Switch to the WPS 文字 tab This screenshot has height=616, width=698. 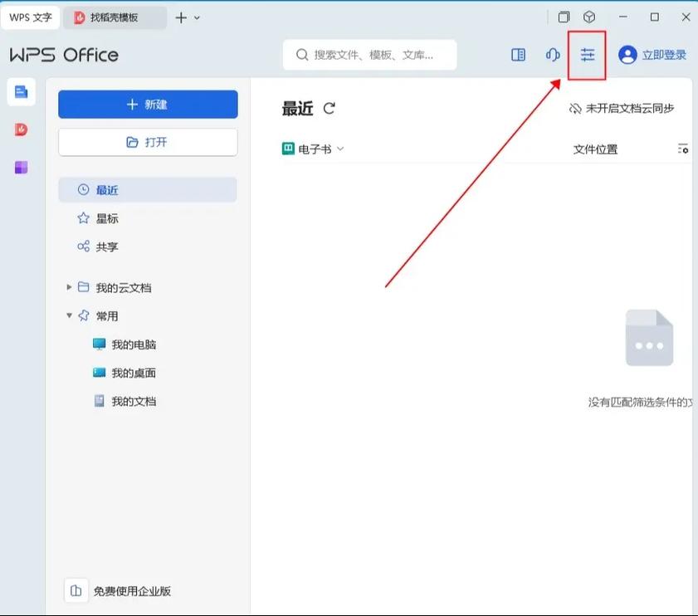(x=30, y=17)
